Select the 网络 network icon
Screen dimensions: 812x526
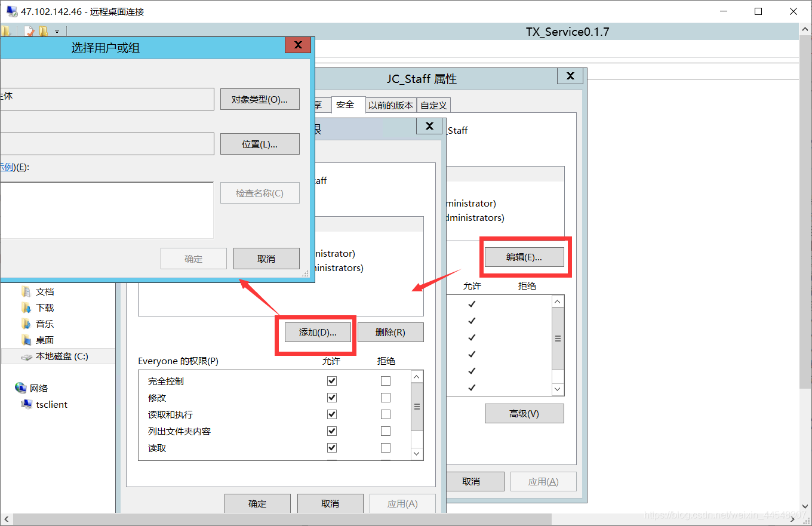click(21, 388)
